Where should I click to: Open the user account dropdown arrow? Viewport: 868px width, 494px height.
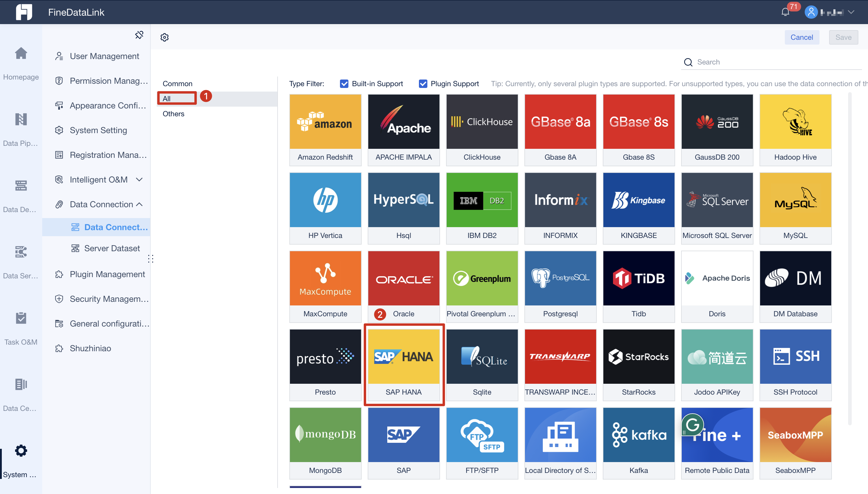[851, 12]
